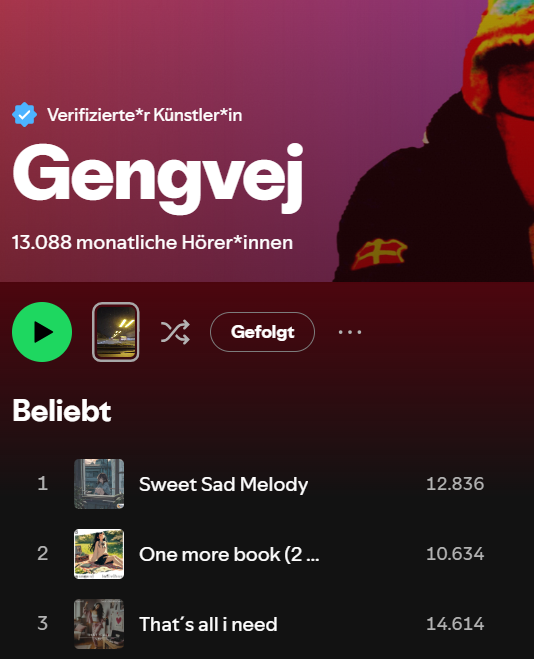Unfollow artist via Gefolgt button

[262, 332]
